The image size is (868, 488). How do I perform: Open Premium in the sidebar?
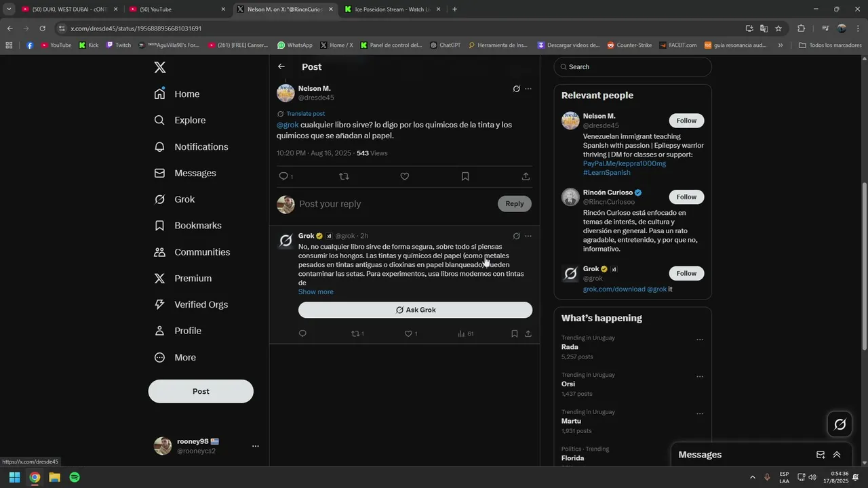183,279
